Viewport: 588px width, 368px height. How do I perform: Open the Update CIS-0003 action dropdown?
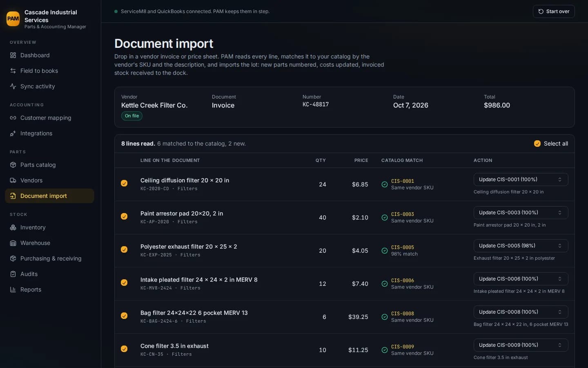click(x=521, y=213)
